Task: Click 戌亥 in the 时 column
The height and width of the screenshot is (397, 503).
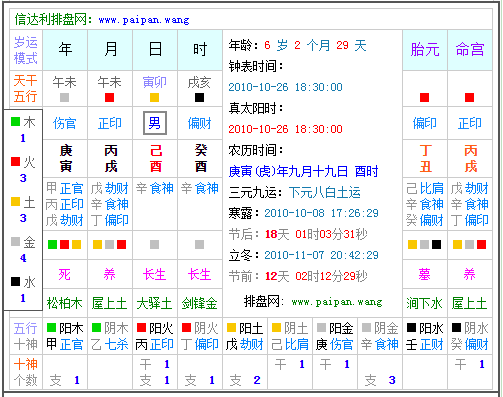Action: click(x=199, y=82)
